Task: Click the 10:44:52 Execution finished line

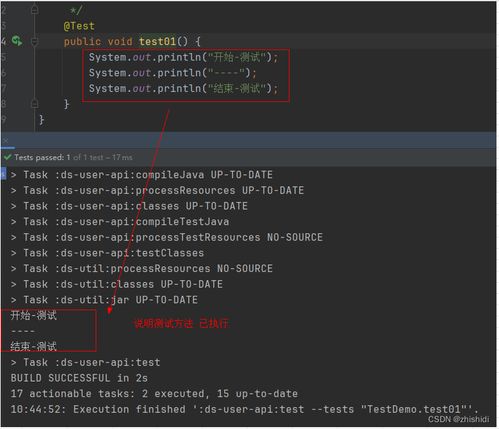Action: 245,409
